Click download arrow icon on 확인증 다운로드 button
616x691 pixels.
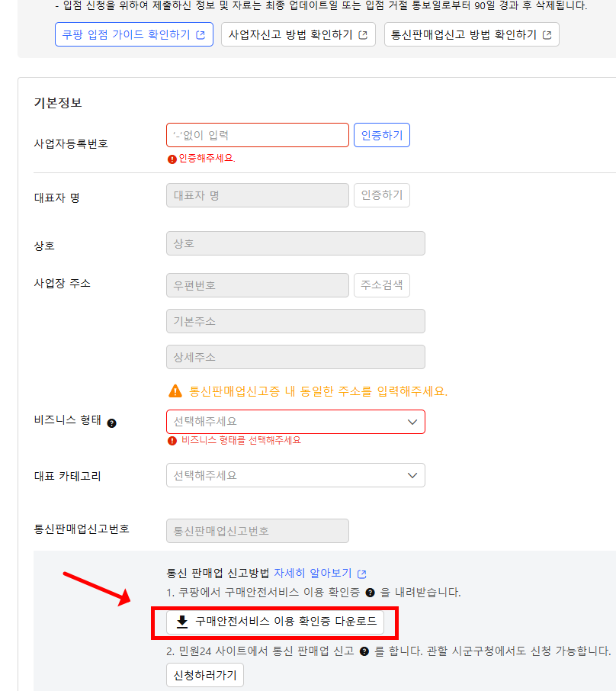(182, 622)
